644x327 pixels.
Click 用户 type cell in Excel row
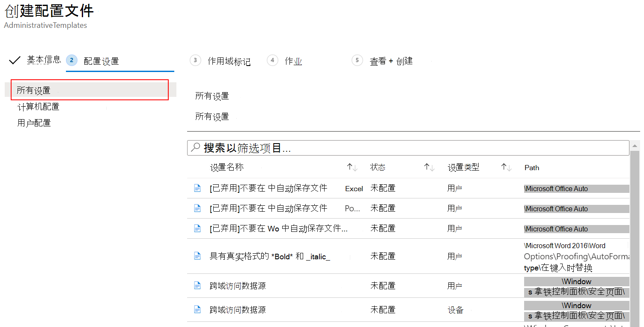click(455, 188)
